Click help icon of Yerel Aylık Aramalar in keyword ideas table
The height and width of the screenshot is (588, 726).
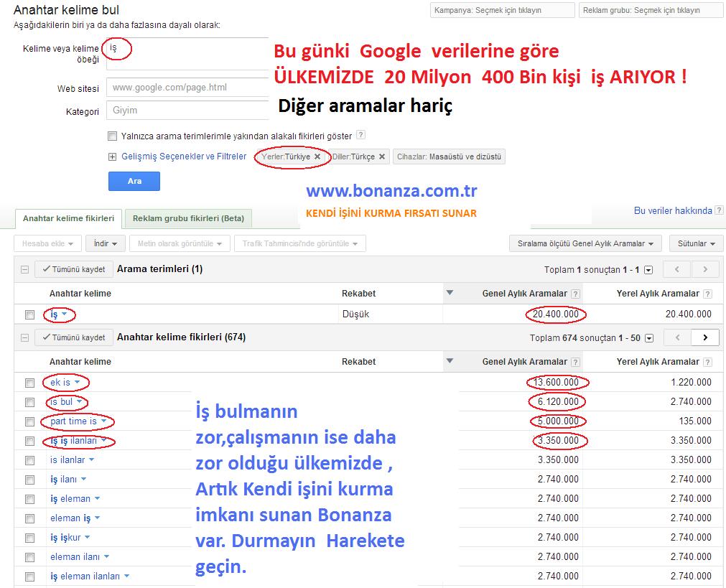pos(707,362)
